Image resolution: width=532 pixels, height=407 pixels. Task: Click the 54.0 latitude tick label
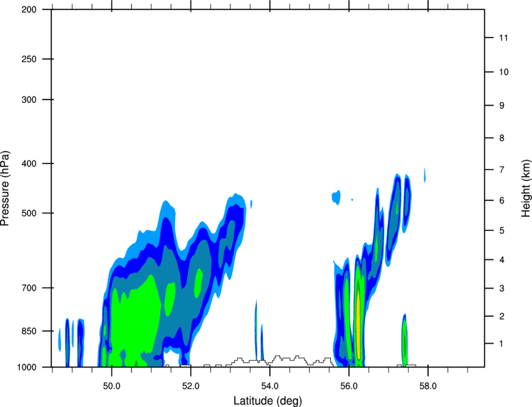point(270,386)
